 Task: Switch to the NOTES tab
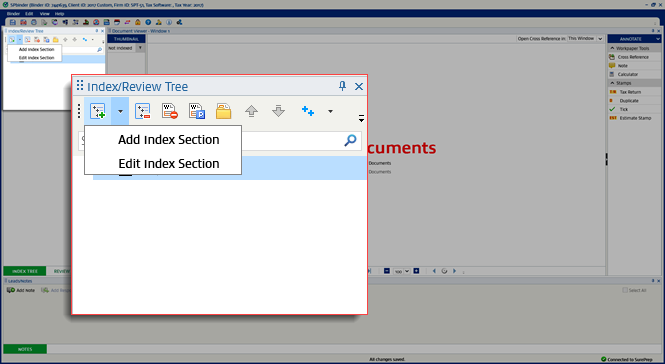click(x=25, y=349)
